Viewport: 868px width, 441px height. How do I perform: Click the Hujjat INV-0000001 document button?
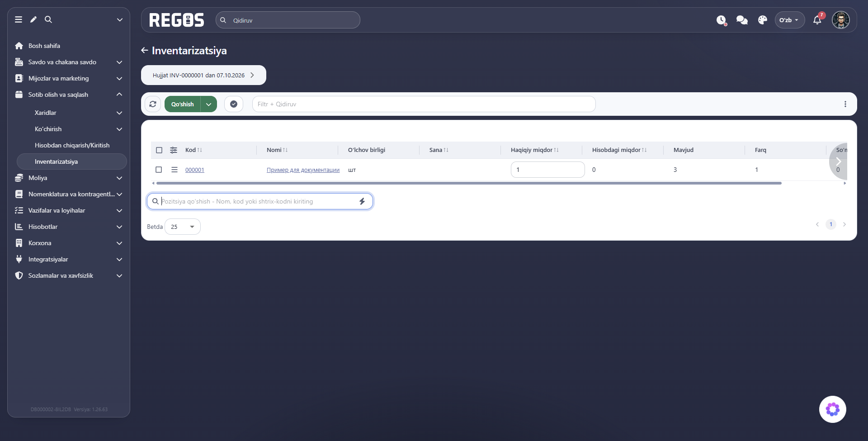[203, 75]
